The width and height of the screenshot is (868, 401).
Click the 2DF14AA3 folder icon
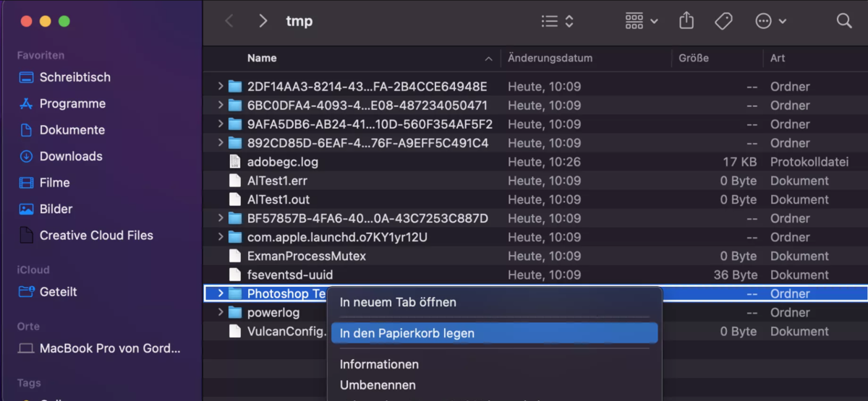tap(235, 86)
